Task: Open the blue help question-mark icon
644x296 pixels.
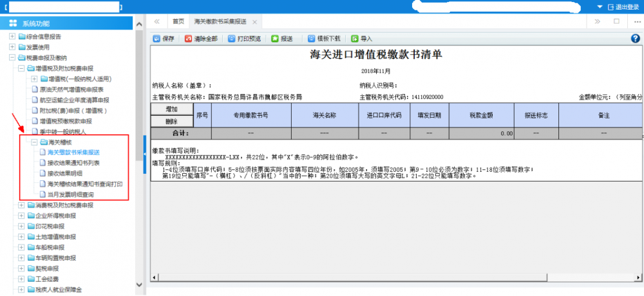Action: 636,39
